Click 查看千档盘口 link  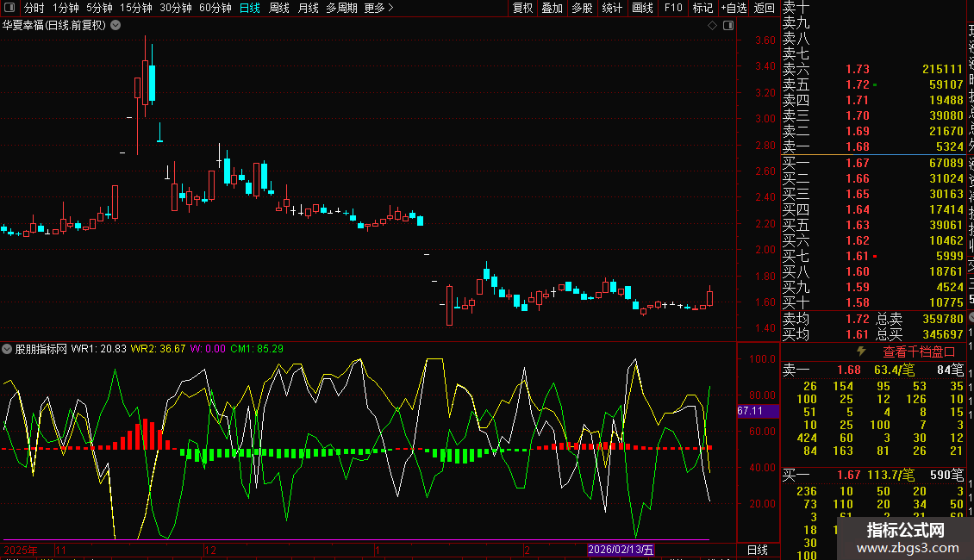coord(919,352)
